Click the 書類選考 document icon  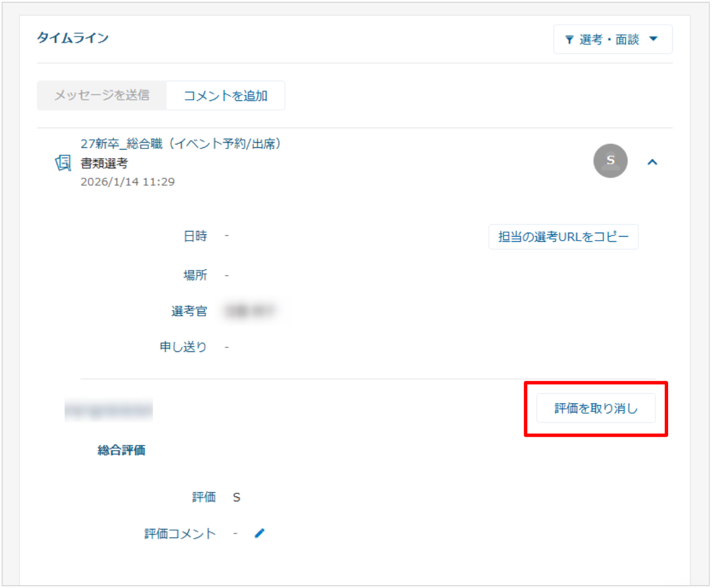coord(63,163)
